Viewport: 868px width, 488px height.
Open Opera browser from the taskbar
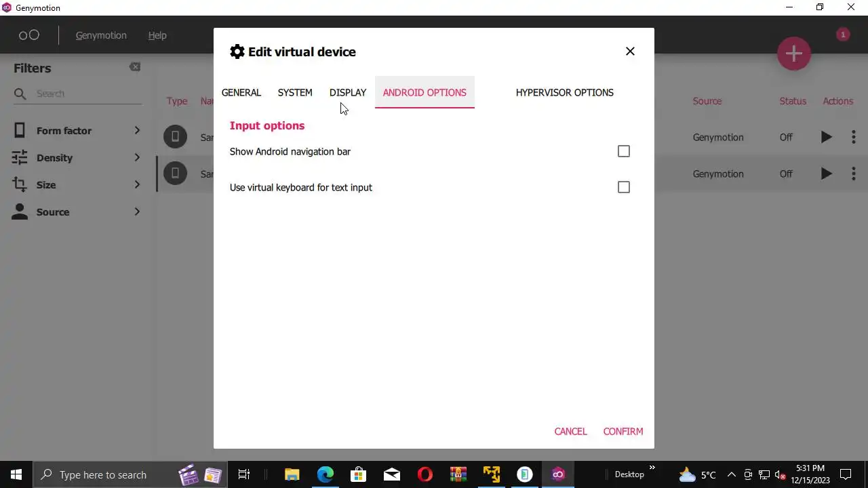[425, 474]
